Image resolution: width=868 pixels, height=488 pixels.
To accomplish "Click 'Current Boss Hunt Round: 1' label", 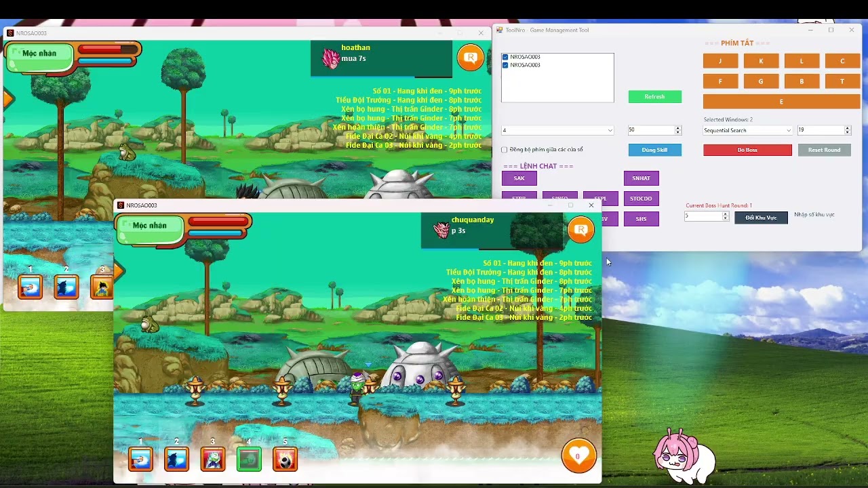I will [719, 205].
